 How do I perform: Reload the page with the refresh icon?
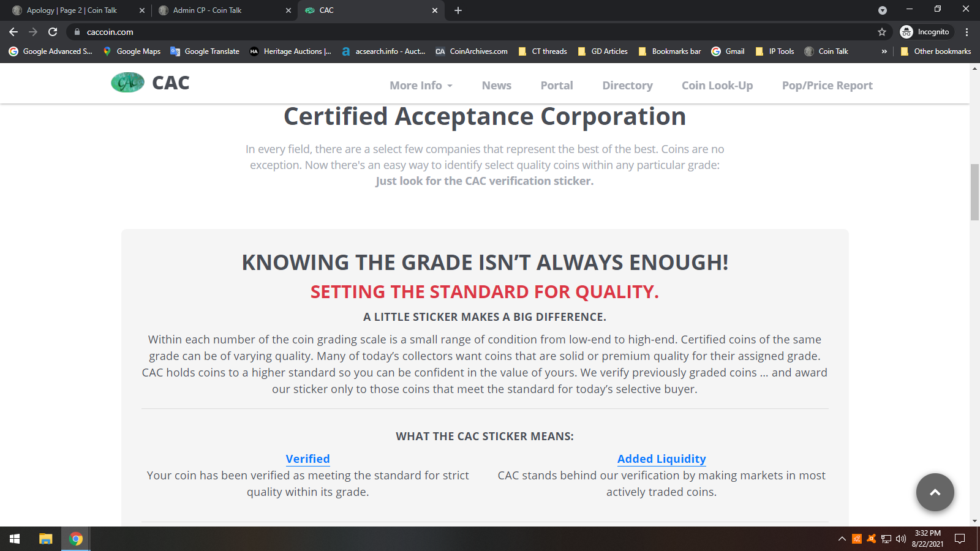click(x=53, y=32)
